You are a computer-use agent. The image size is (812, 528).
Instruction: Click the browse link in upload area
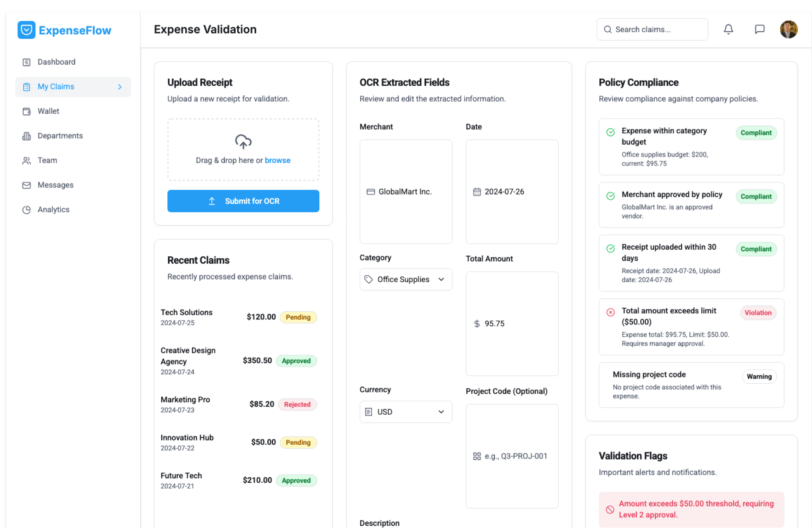277,160
